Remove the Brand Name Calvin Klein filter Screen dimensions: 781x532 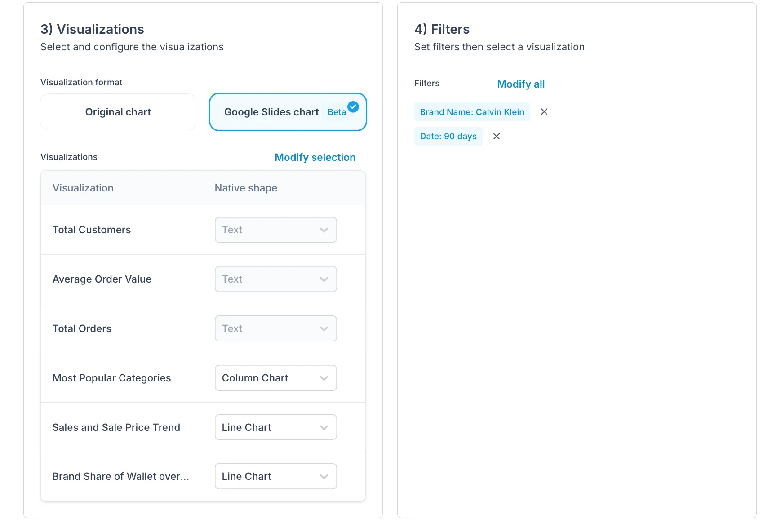pyautogui.click(x=544, y=112)
